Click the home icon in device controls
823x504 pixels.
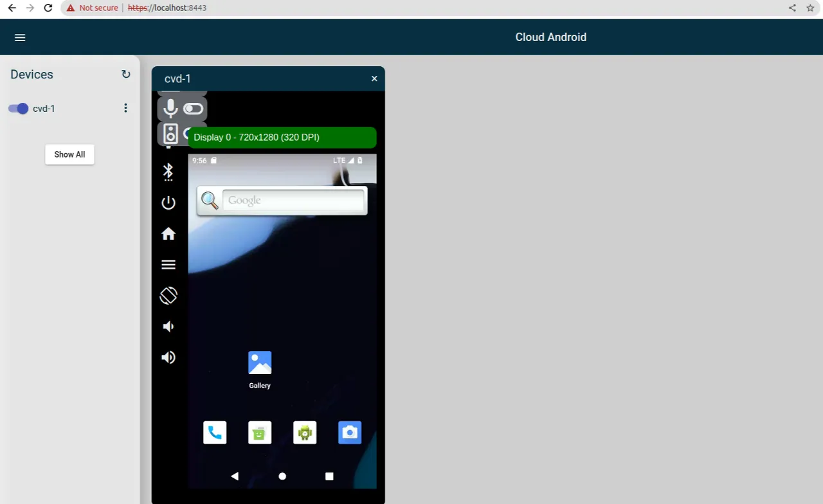click(x=168, y=234)
